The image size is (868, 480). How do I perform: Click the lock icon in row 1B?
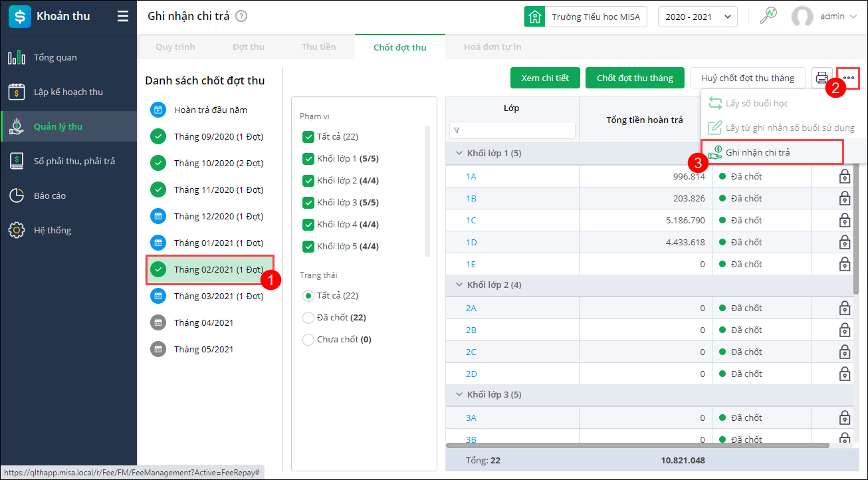pos(845,198)
